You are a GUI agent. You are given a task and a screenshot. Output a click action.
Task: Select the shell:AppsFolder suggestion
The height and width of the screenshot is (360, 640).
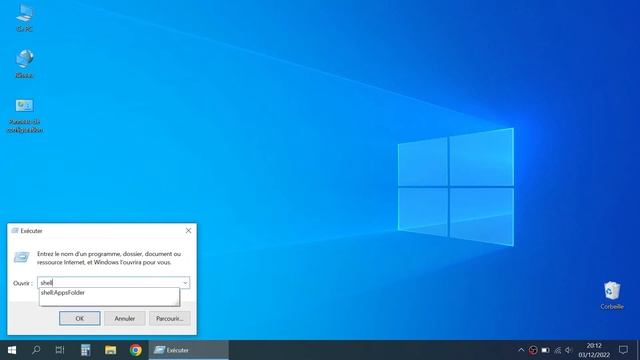point(63,293)
